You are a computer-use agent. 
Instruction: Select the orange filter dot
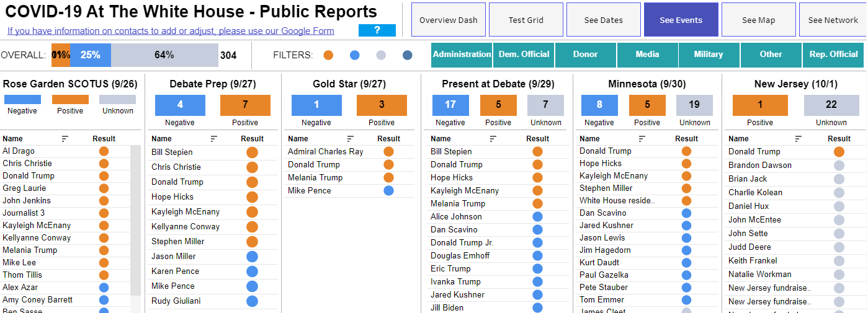pos(328,55)
